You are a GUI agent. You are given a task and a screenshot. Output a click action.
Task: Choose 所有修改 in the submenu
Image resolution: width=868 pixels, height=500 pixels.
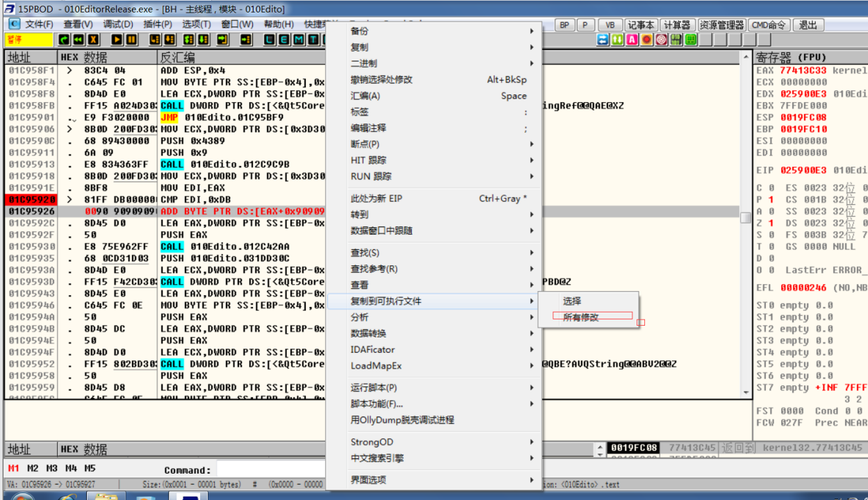coord(581,317)
